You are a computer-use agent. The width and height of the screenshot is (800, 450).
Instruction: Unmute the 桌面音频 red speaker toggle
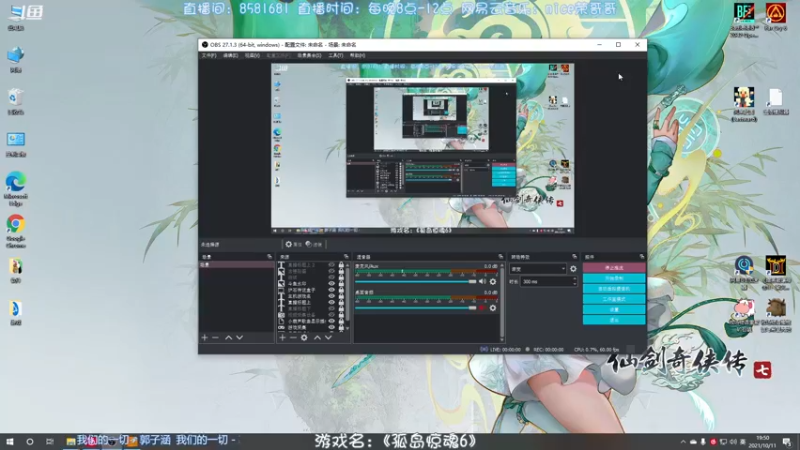point(482,308)
